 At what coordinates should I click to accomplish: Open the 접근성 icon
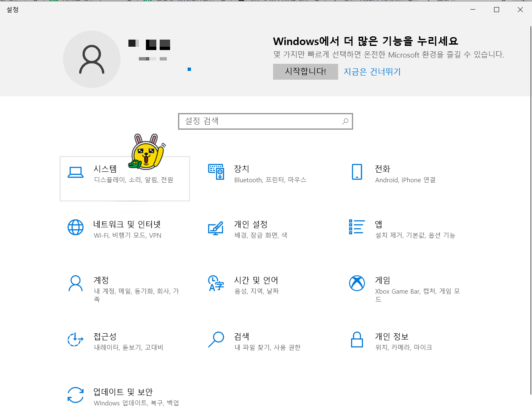click(x=75, y=340)
